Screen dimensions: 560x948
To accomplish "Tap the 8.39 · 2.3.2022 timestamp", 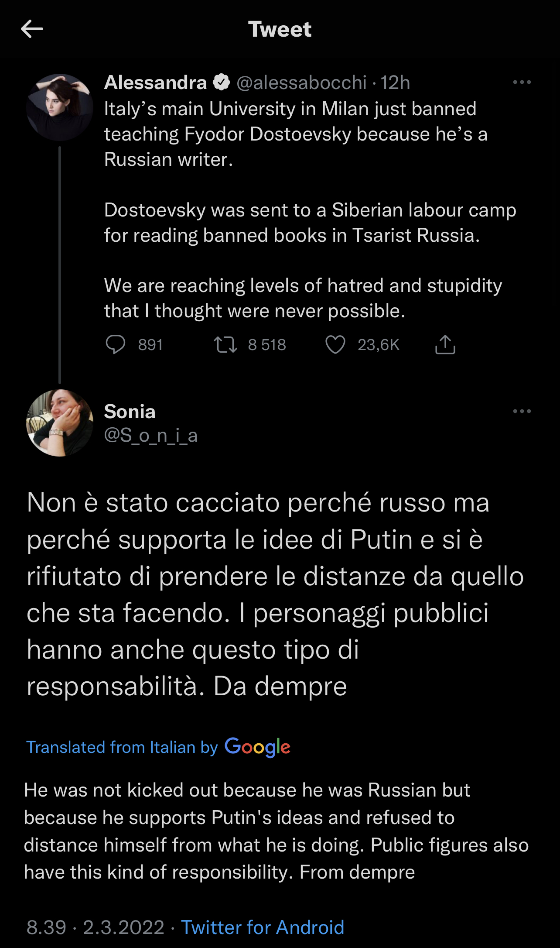I will [x=95, y=927].
